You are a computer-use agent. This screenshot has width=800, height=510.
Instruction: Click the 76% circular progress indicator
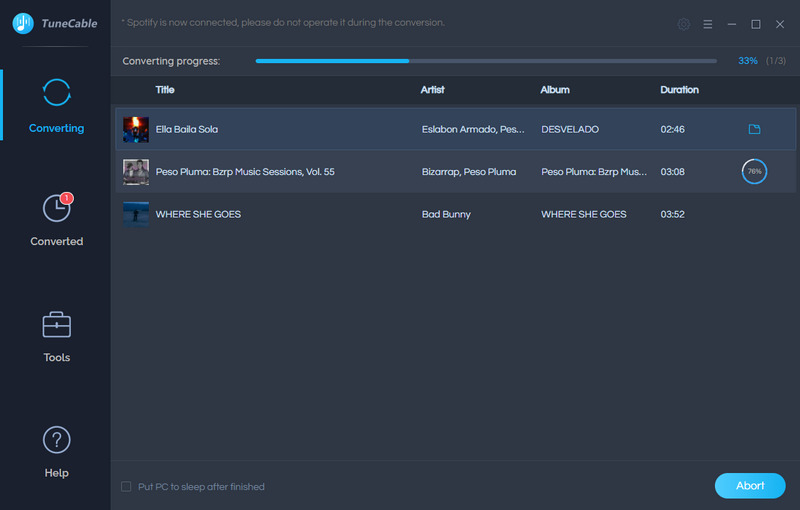(x=754, y=171)
